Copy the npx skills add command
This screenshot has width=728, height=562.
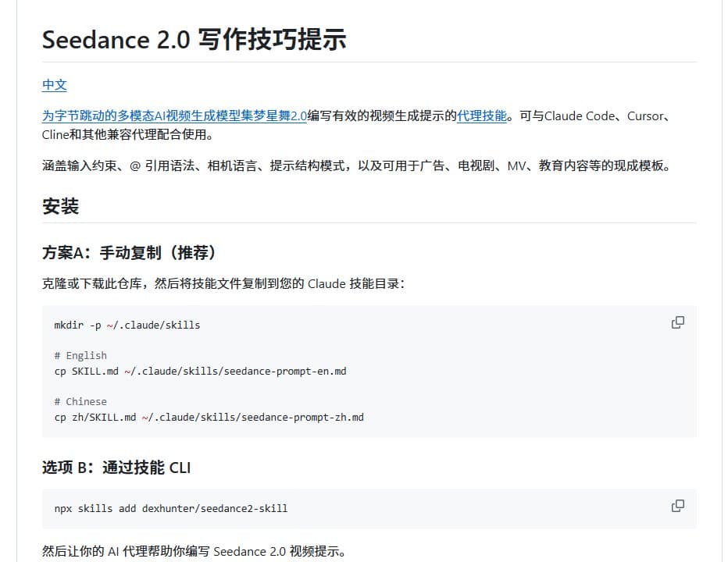click(677, 505)
